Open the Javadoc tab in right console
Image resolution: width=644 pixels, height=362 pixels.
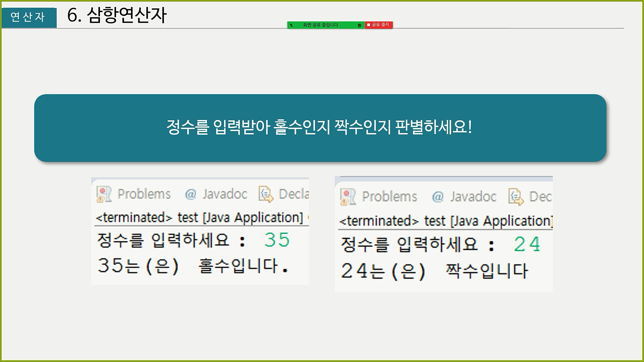click(473, 197)
